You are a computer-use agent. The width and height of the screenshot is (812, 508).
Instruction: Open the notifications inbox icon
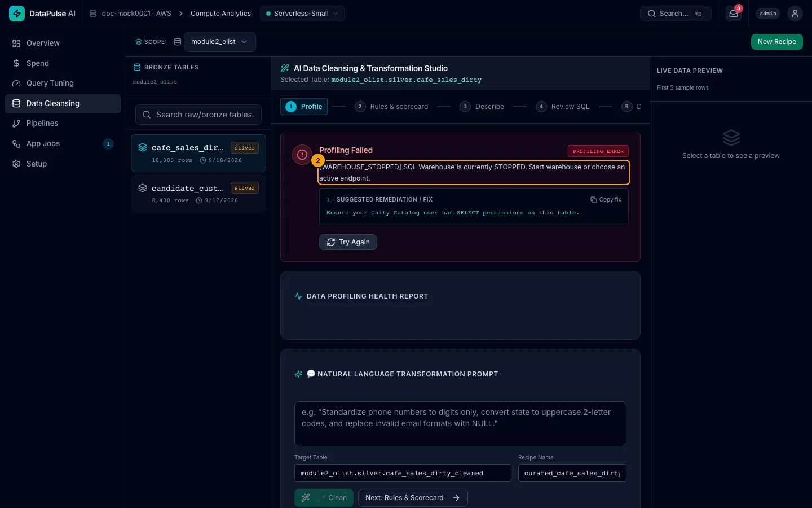(734, 14)
